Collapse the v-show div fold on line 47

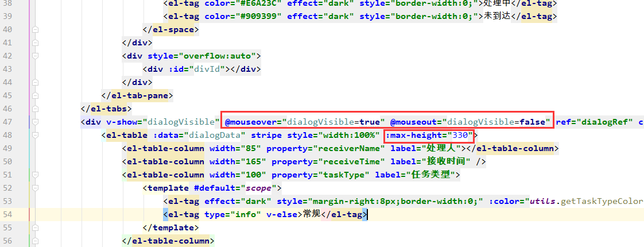(x=36, y=122)
